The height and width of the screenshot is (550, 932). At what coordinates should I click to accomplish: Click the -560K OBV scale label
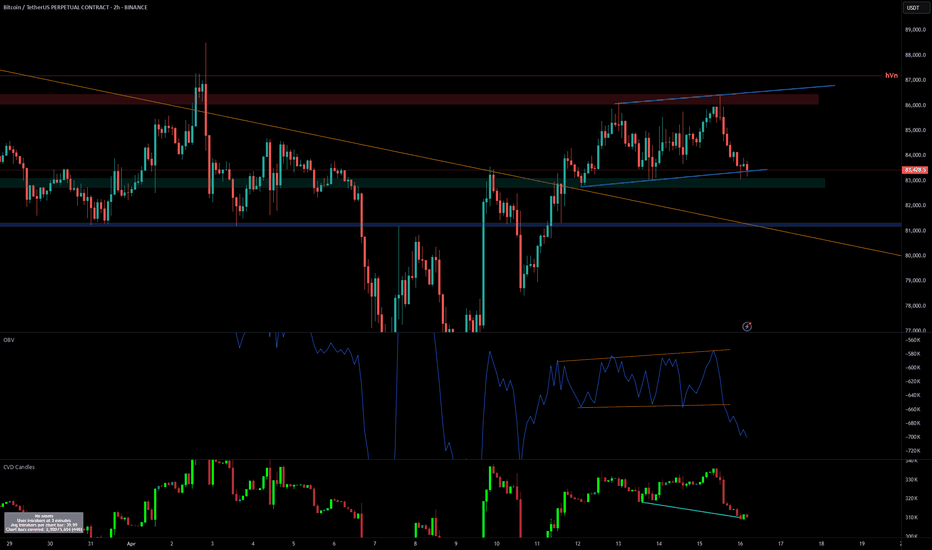click(913, 340)
